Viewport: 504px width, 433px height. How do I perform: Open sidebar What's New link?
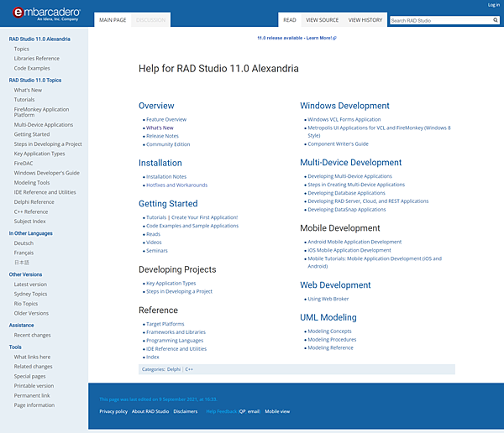28,90
